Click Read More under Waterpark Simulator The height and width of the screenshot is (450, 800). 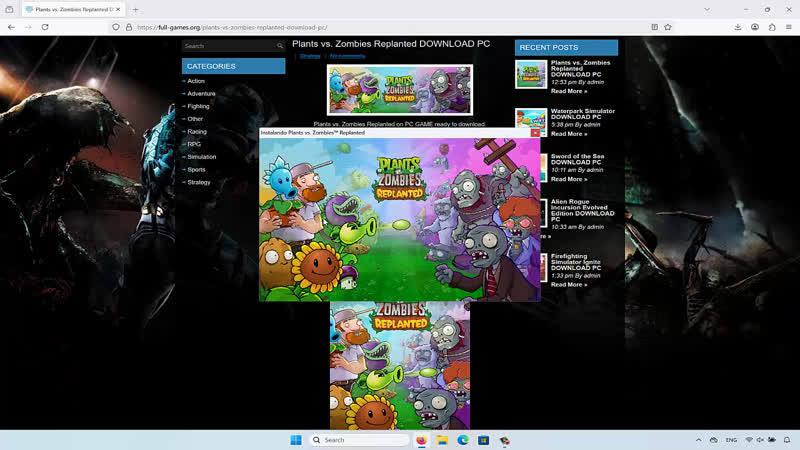pos(569,134)
